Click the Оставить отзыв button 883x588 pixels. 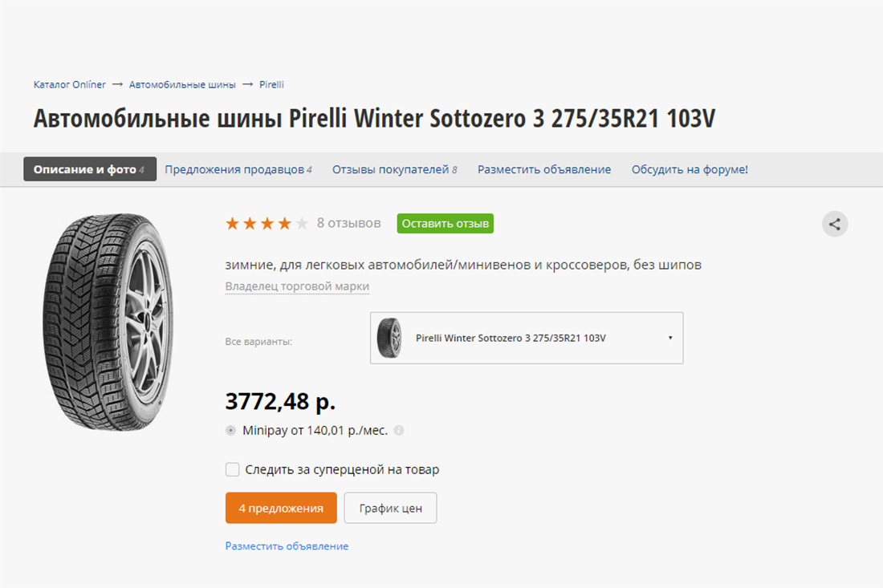point(445,223)
